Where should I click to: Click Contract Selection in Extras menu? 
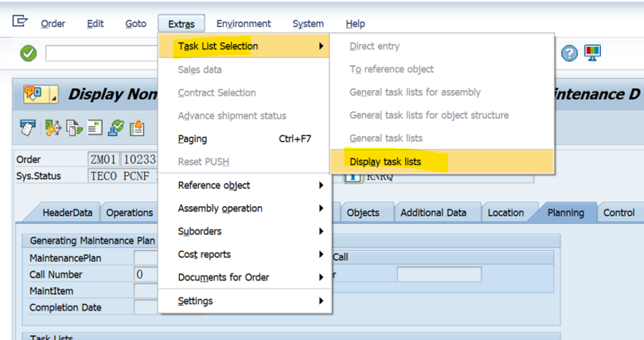(244, 92)
